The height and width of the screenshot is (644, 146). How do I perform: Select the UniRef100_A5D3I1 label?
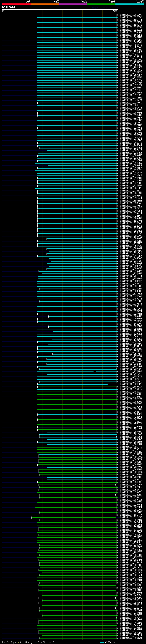tap(131, 600)
